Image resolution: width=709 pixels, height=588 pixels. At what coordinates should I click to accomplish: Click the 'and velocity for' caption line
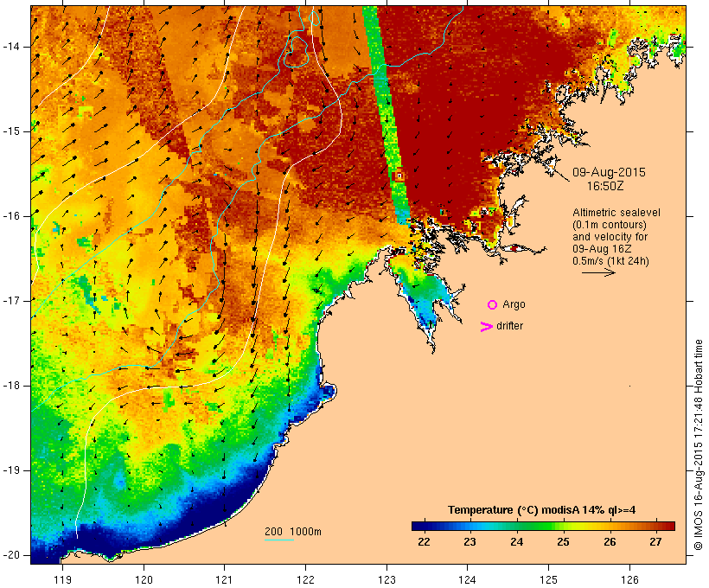click(x=610, y=237)
